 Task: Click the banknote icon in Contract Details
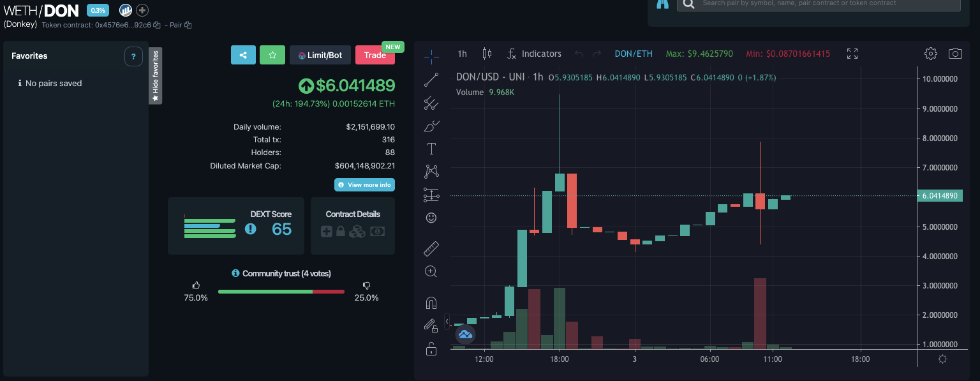(377, 232)
